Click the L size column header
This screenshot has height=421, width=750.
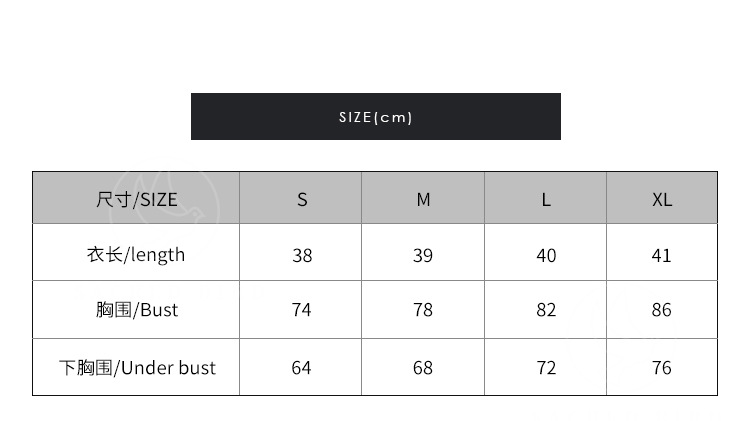tap(546, 199)
